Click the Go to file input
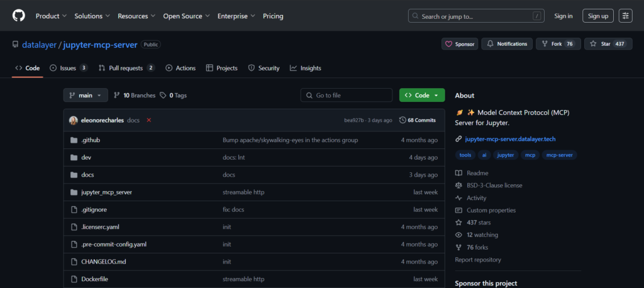The width and height of the screenshot is (644, 288). coord(347,96)
